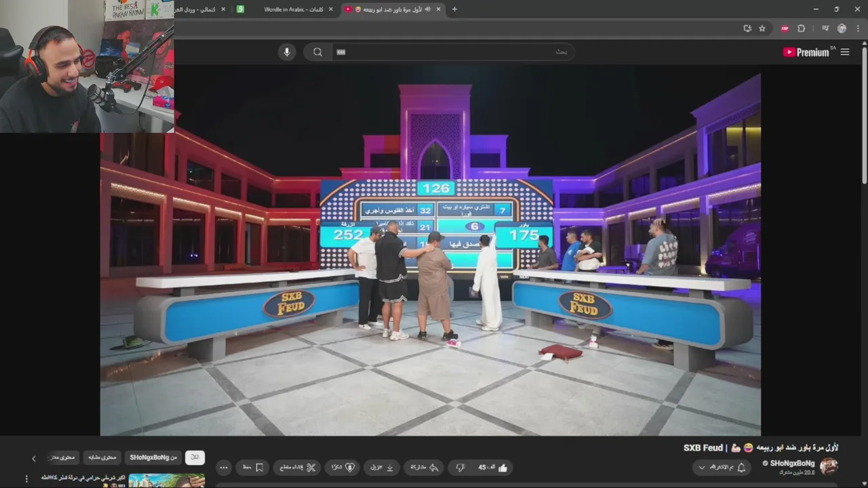Mute the YouTube tab via speaker icon

click(427, 9)
